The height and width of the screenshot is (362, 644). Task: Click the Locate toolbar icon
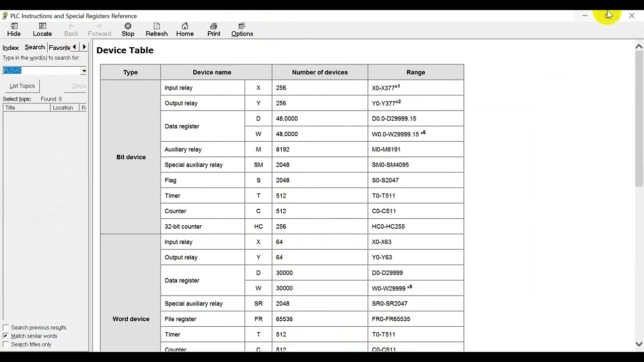42,30
